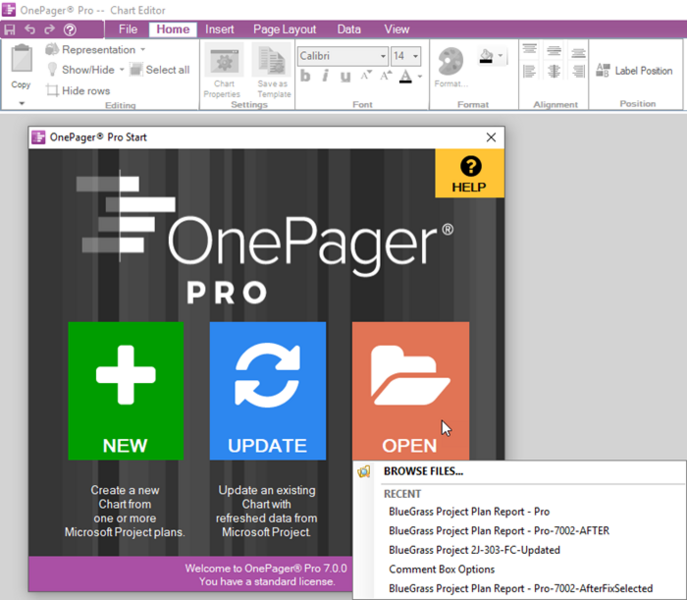The width and height of the screenshot is (687, 600).
Task: Open Chart Properties
Action: click(x=223, y=71)
